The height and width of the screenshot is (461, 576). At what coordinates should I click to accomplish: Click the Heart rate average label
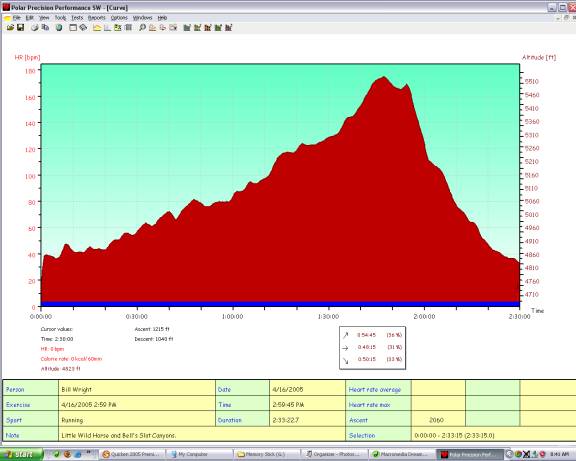coord(375,389)
